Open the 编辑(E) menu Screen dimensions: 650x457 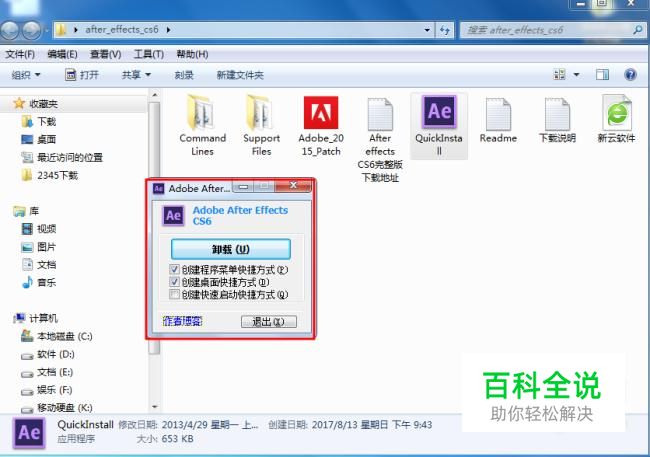tap(62, 54)
